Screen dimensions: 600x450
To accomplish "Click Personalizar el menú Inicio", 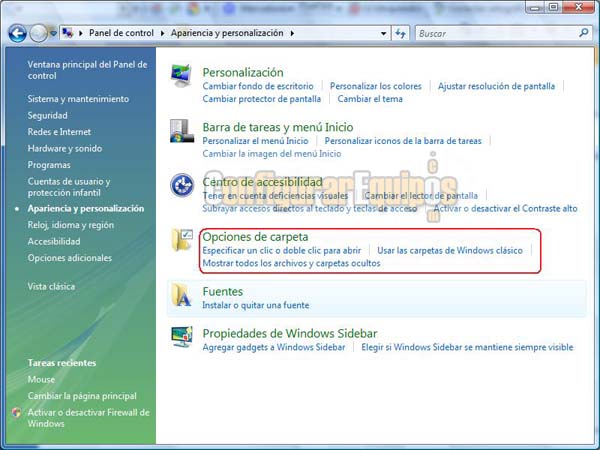I will (255, 141).
